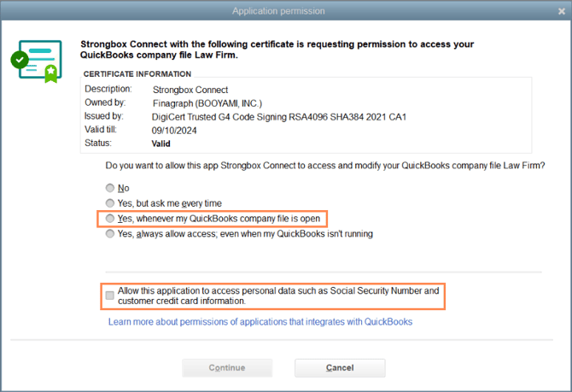Click the green checkmark badge on certificate
Screen dimensions: 572x392
(20, 60)
